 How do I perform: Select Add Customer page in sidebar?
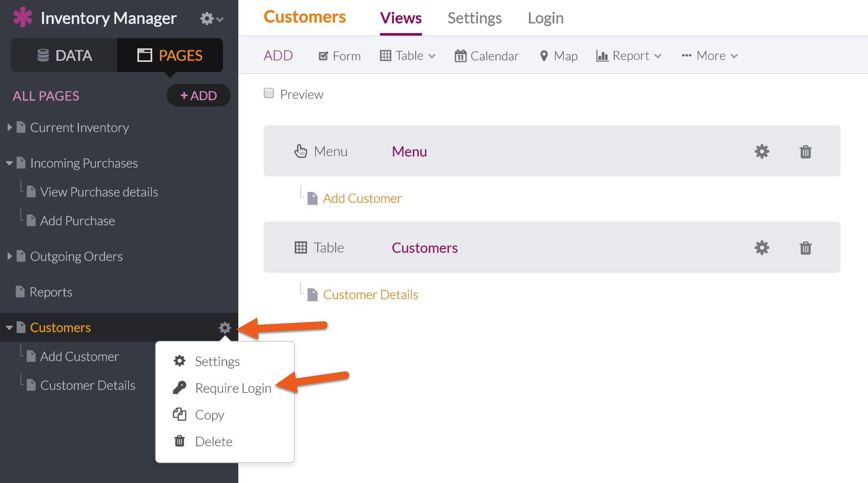tap(79, 357)
